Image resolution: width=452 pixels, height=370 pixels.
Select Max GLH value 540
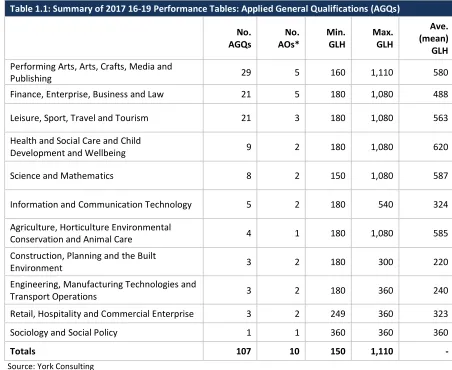tap(386, 204)
